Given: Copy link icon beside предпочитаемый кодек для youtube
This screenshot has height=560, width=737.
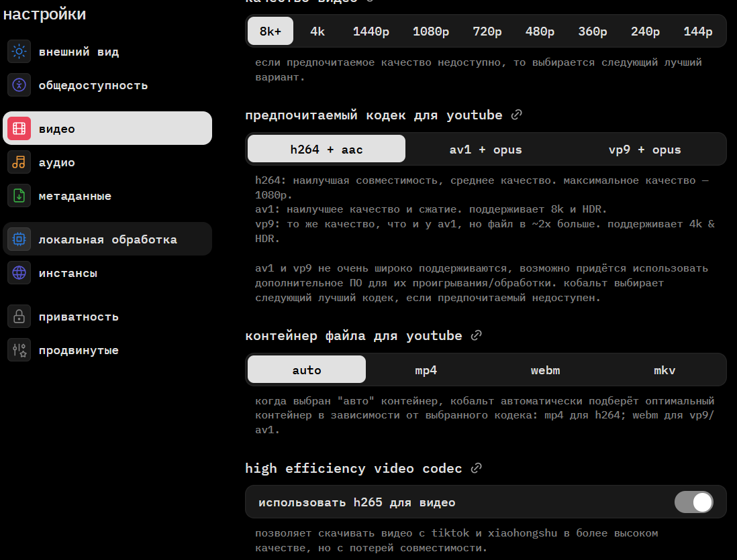Looking at the screenshot, I should 517,115.
